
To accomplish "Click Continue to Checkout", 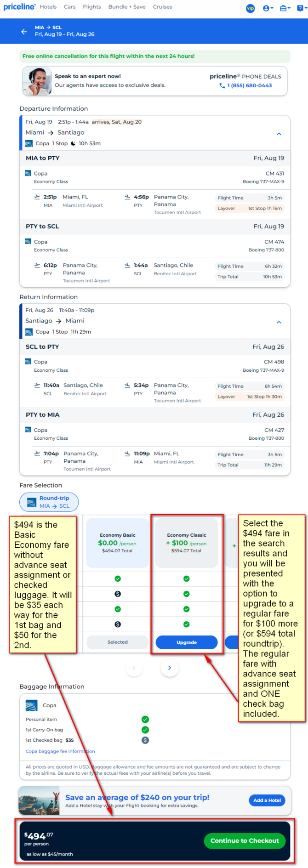I will (245, 841).
